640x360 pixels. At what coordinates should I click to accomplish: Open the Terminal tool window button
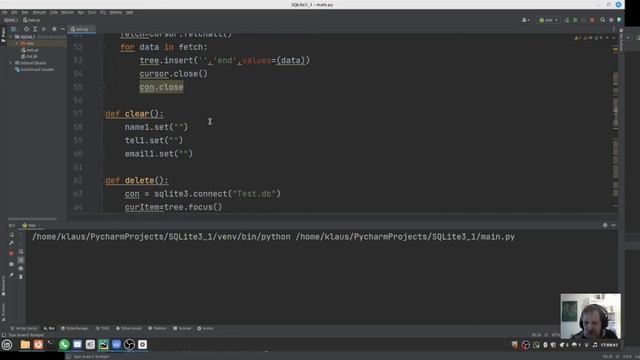coord(182,329)
